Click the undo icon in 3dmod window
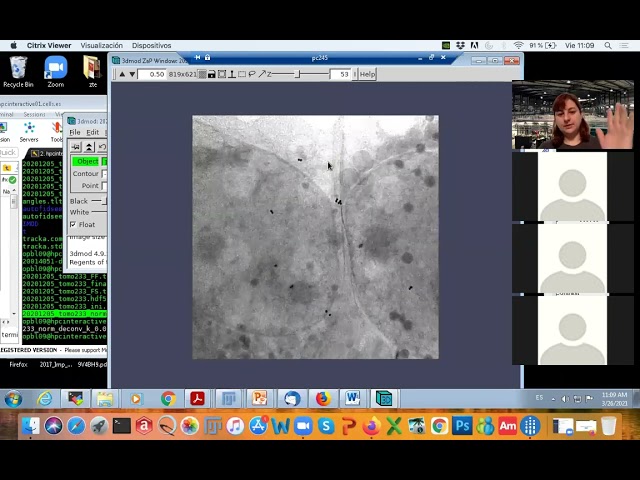The height and width of the screenshot is (480, 640). 102,147
